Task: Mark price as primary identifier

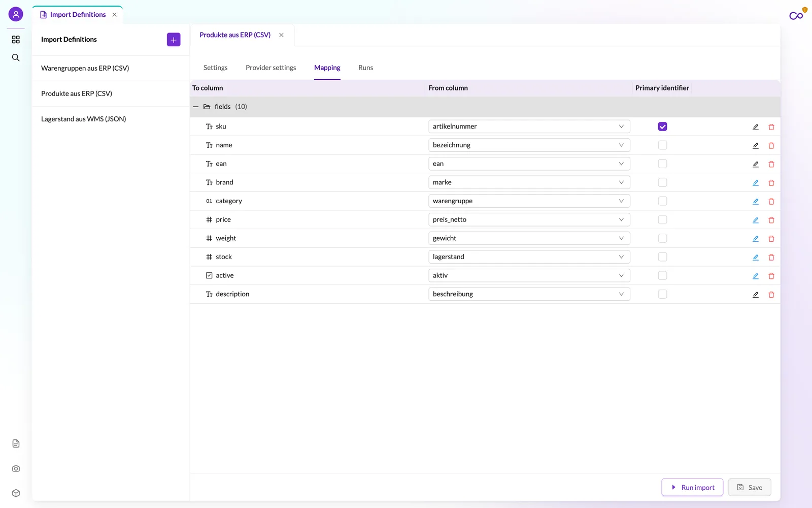Action: 662,219
